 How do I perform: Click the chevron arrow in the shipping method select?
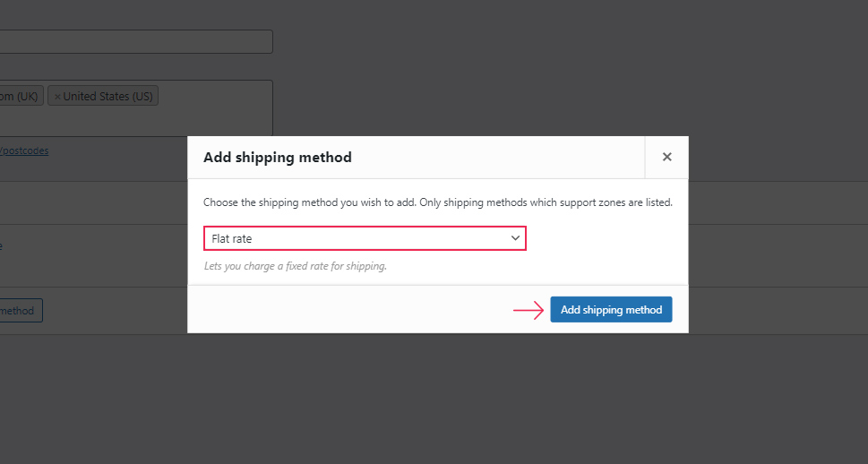(x=515, y=238)
